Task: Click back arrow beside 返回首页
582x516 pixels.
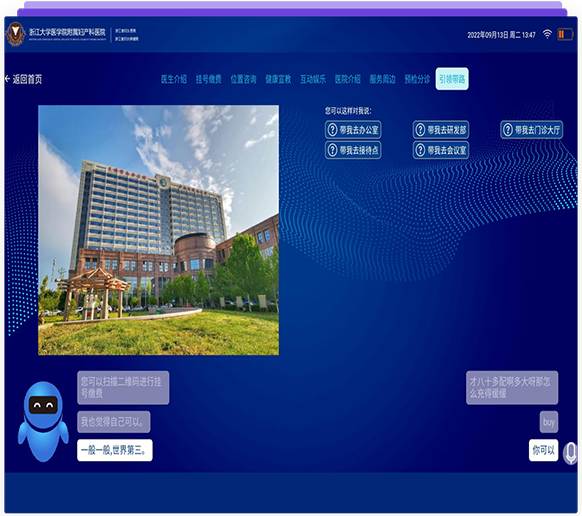Action: [7, 79]
